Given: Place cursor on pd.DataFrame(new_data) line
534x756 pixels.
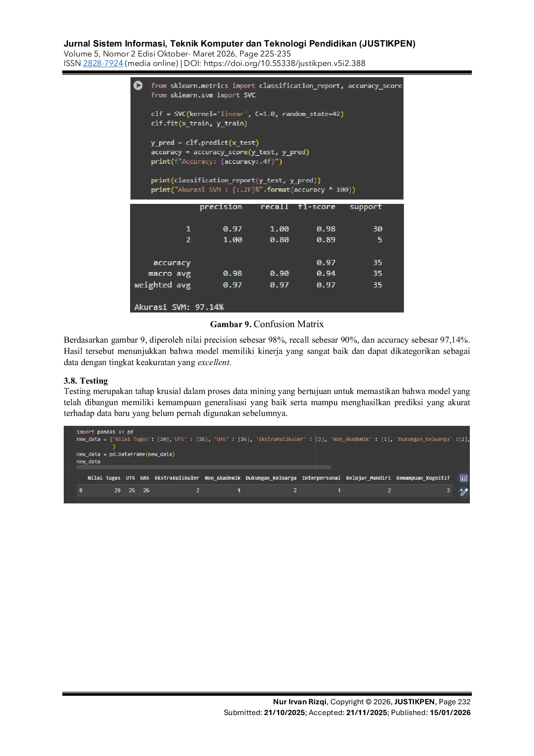Looking at the screenshot, I should (126, 454).
